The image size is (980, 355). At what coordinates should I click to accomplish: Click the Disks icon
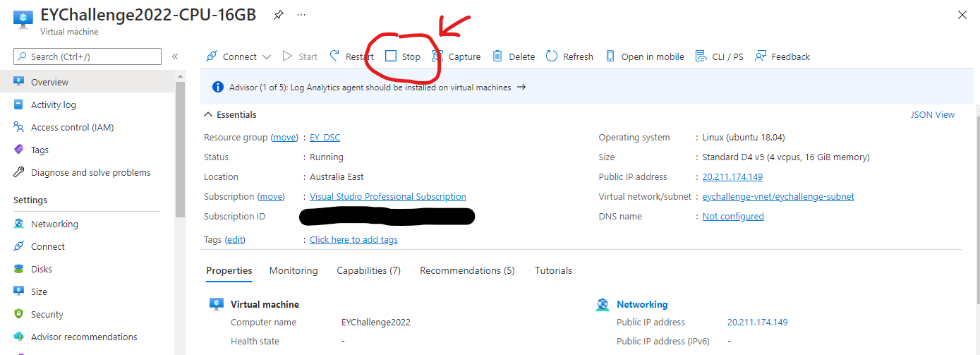pyautogui.click(x=19, y=269)
